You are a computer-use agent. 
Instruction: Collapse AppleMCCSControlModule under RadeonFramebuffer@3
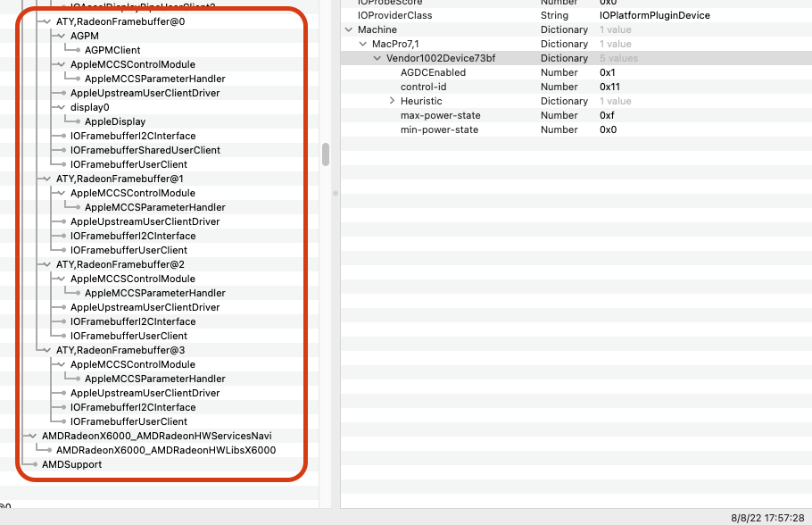(62, 364)
